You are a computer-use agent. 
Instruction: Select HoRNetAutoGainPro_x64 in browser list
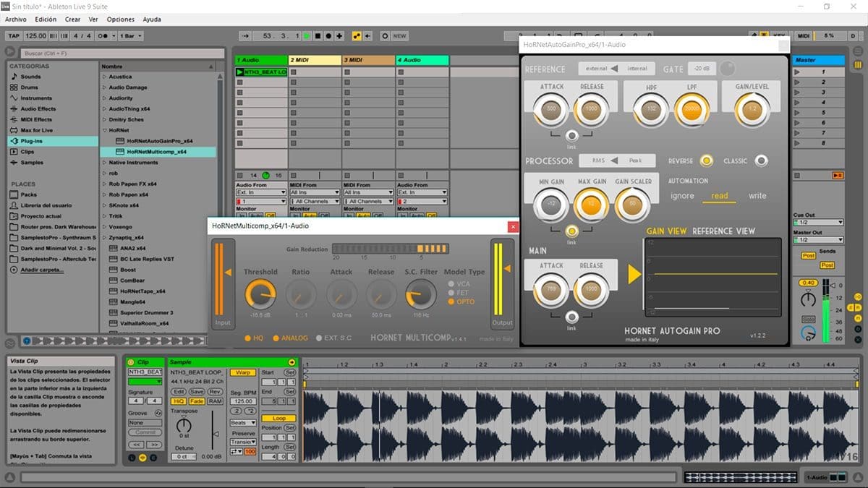click(x=160, y=141)
